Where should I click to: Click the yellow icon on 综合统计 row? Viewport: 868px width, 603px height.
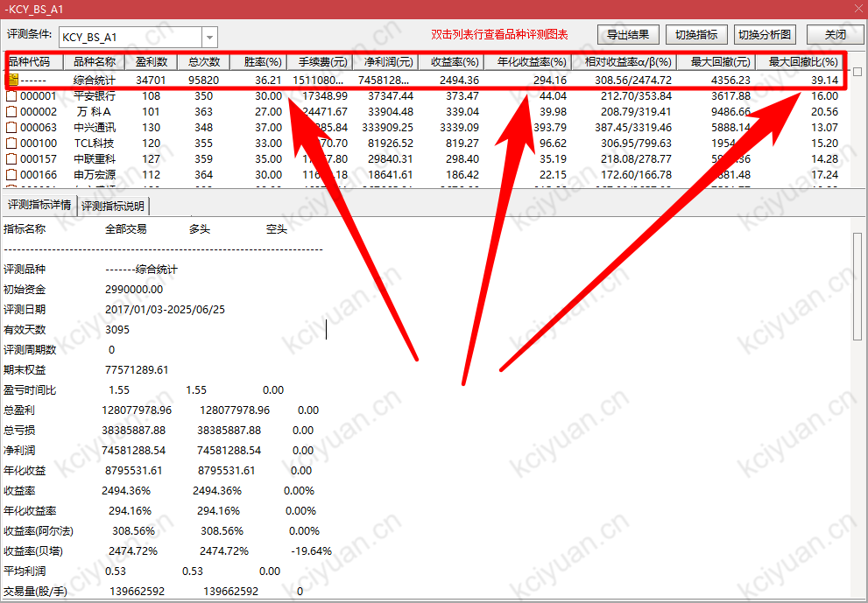coord(12,80)
